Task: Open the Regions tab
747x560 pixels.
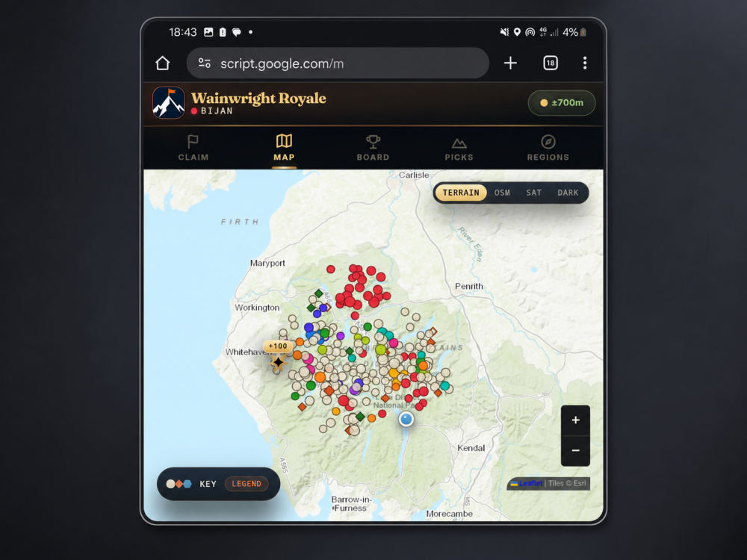Action: click(548, 148)
